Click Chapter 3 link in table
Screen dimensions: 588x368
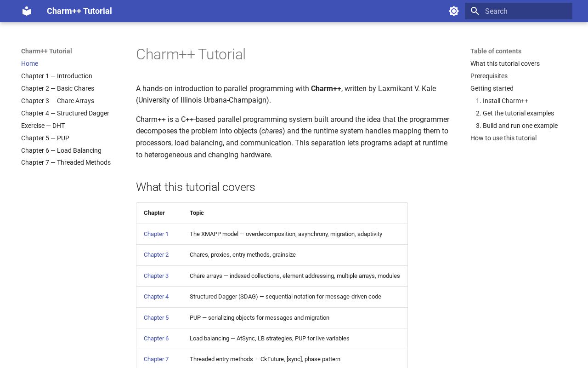coord(156,276)
